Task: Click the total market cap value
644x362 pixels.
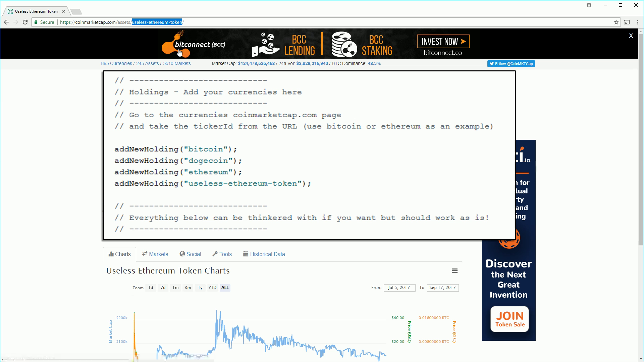Action: (x=256, y=63)
